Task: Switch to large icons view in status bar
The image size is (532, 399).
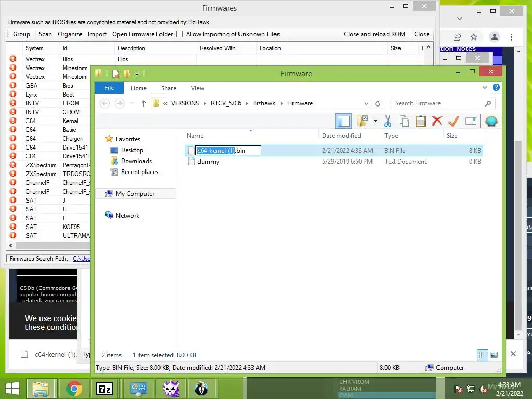Action: pos(495,355)
